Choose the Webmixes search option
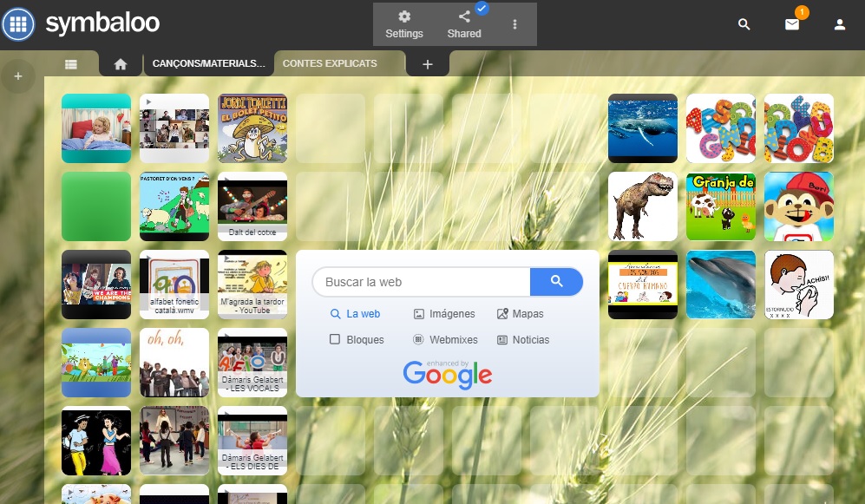The height and width of the screenshot is (504, 865). (x=444, y=340)
